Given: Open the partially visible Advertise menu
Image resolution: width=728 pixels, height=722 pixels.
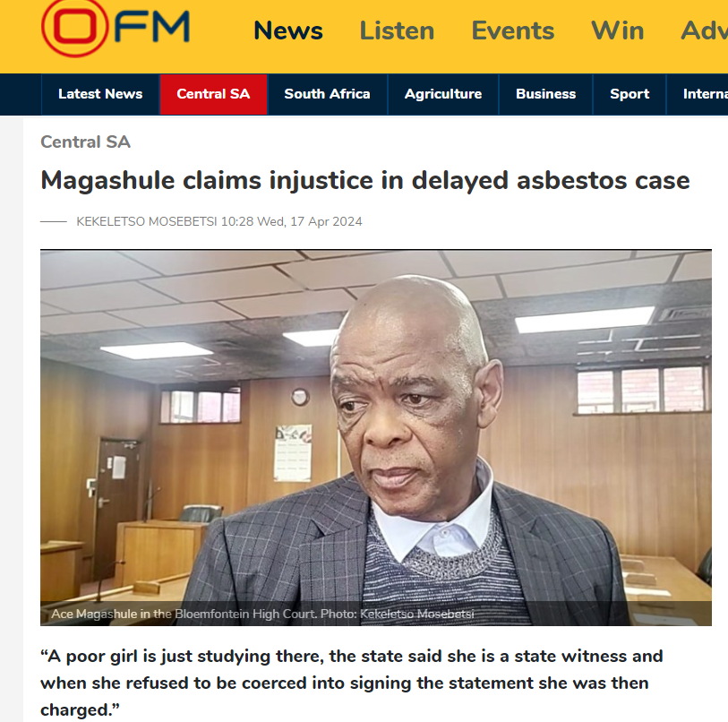Looking at the screenshot, I should click(x=704, y=30).
